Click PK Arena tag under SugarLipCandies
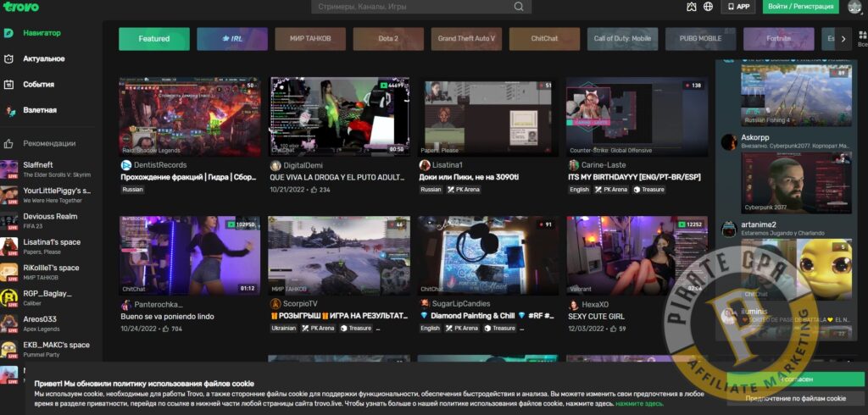This screenshot has height=415, width=868. click(x=463, y=328)
